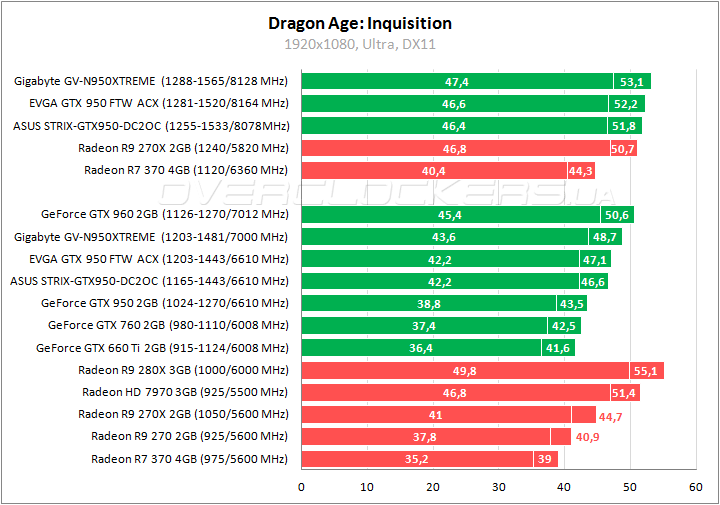This screenshot has height=505, width=720.
Task: Click the Radeon R9 270 2GB label
Action: pos(189,436)
